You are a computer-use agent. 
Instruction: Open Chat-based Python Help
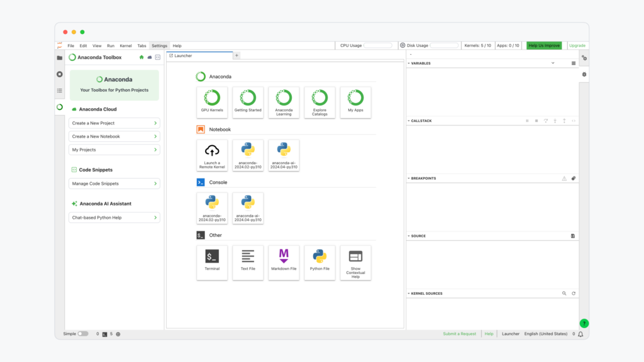click(114, 217)
